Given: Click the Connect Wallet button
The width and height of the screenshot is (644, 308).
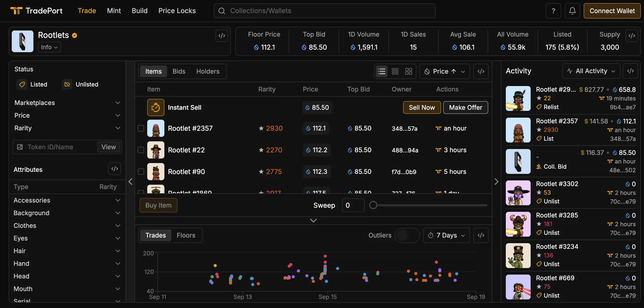Looking at the screenshot, I should pos(612,11).
